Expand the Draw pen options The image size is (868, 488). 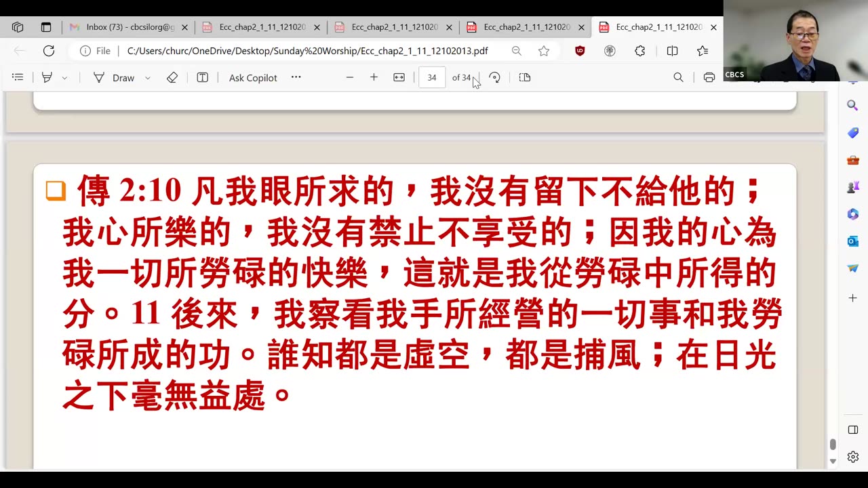click(148, 78)
